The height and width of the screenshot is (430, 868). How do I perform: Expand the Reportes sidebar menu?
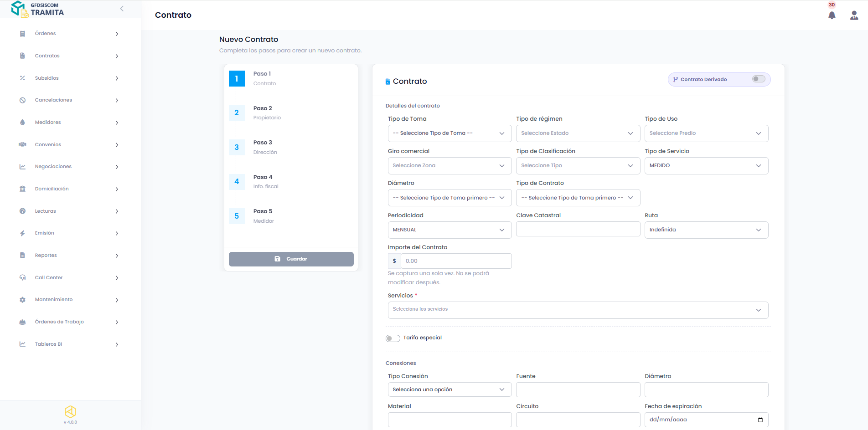(68, 256)
